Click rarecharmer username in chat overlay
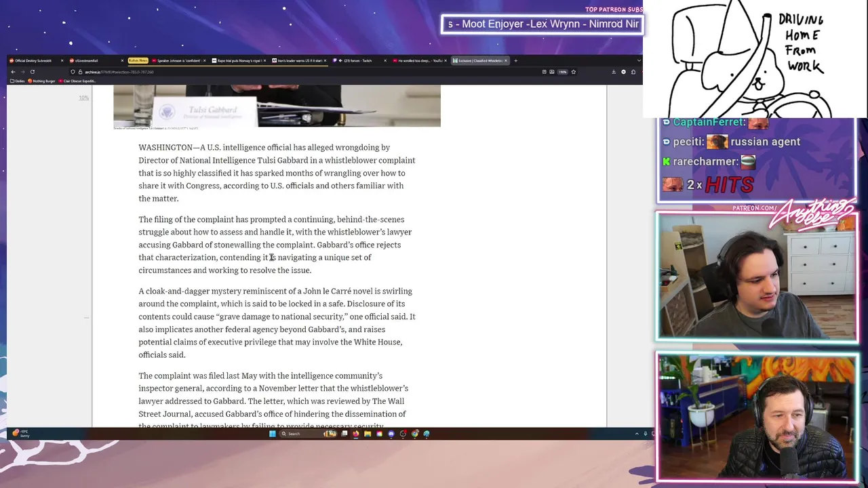868x488 pixels. coord(706,161)
